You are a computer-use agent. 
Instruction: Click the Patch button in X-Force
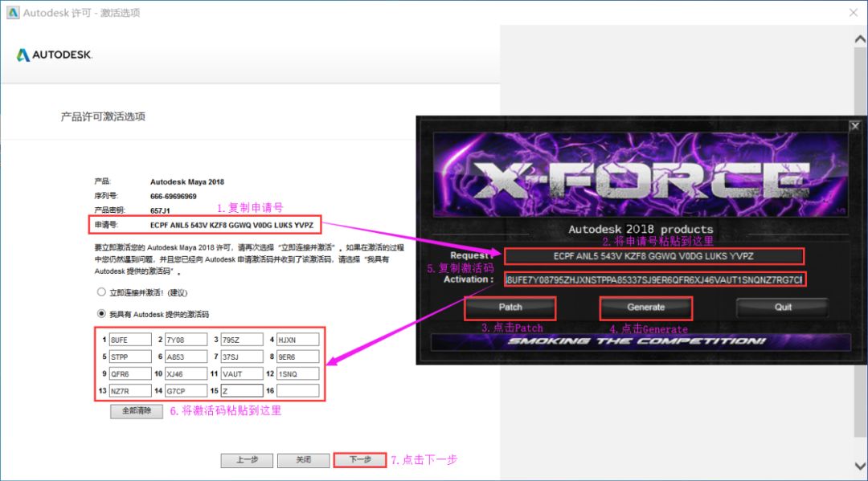[x=510, y=308]
